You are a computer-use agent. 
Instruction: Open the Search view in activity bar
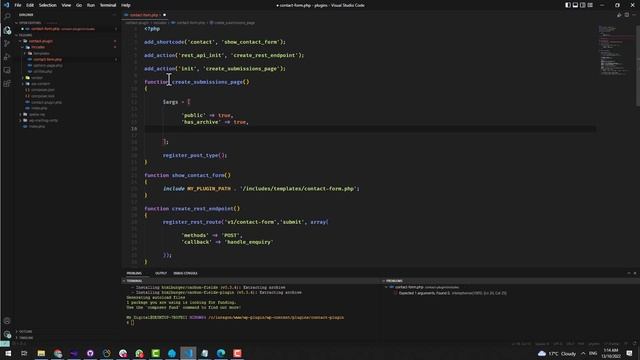click(x=7, y=16)
